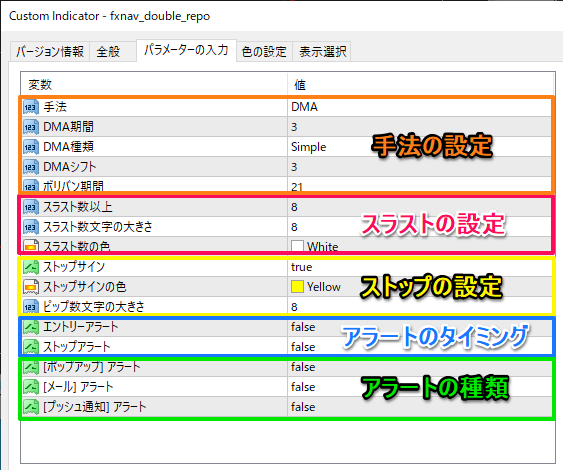Click the boolean icon beside エントリーアラート
Image resolution: width=563 pixels, height=470 pixels.
click(31, 327)
